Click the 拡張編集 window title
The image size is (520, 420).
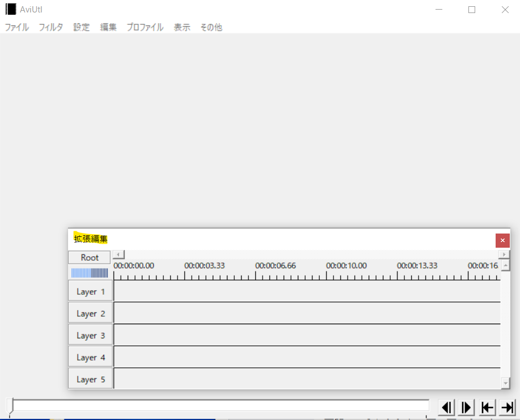[x=91, y=239]
